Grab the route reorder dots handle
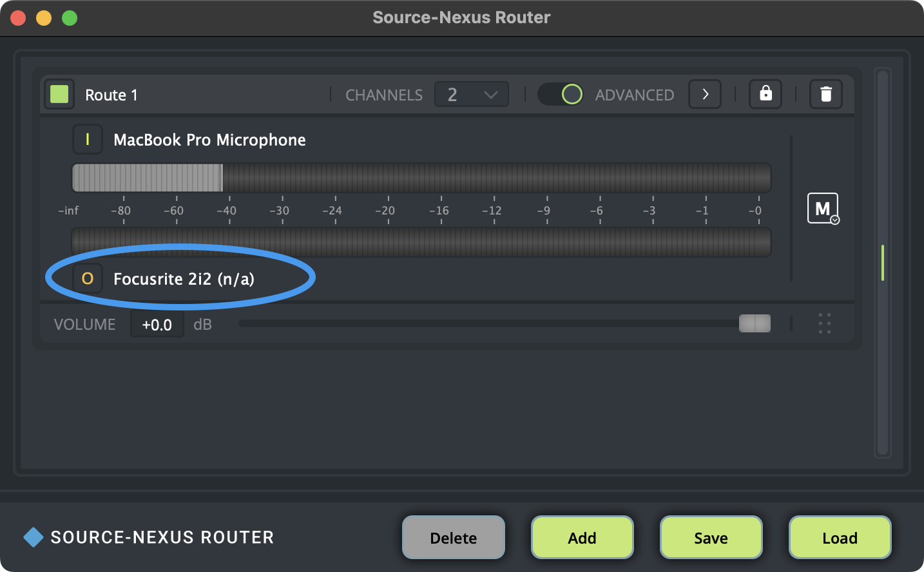Viewport: 924px width, 572px height. (825, 323)
